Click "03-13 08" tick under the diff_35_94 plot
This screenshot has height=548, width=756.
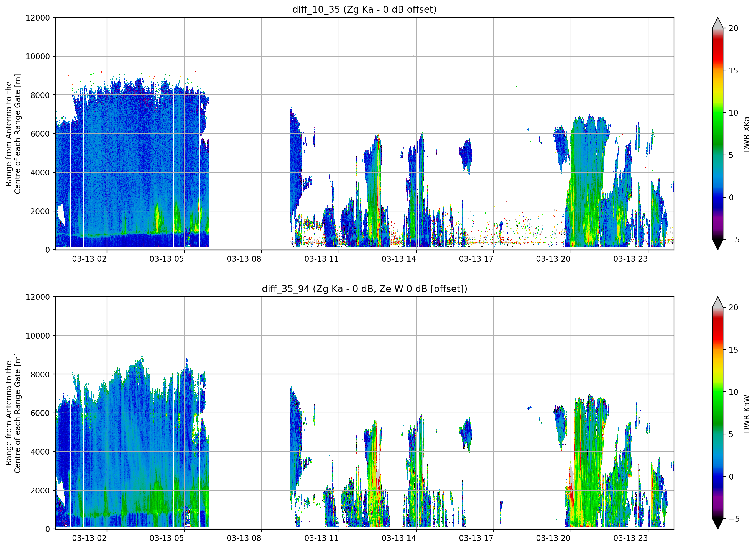tap(244, 538)
